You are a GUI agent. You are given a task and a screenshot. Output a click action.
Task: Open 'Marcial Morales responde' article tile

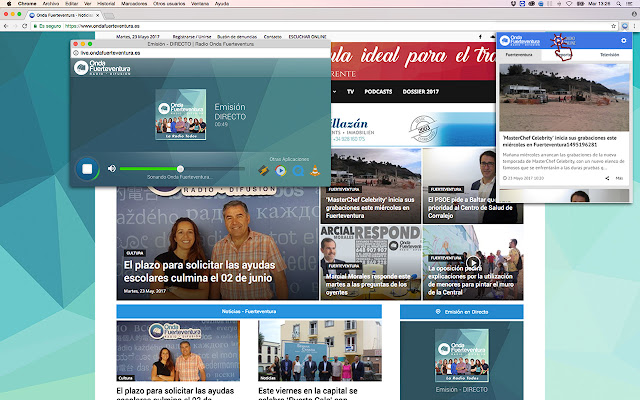click(x=371, y=262)
